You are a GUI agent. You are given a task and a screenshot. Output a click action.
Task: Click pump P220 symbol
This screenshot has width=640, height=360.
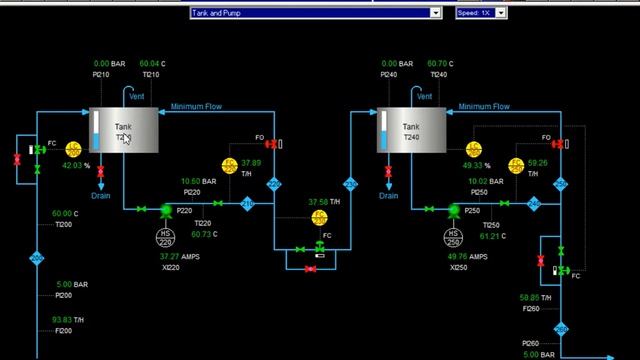click(x=166, y=211)
